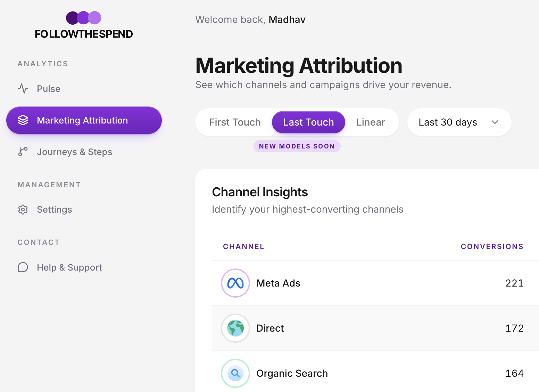Click the Marketing Attribution layers icon

click(x=23, y=120)
